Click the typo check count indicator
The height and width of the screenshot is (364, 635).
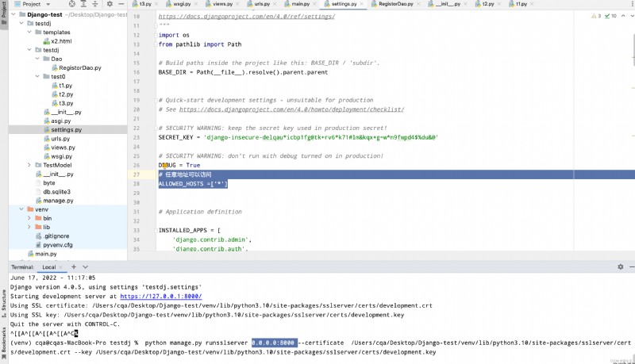[x=610, y=16]
